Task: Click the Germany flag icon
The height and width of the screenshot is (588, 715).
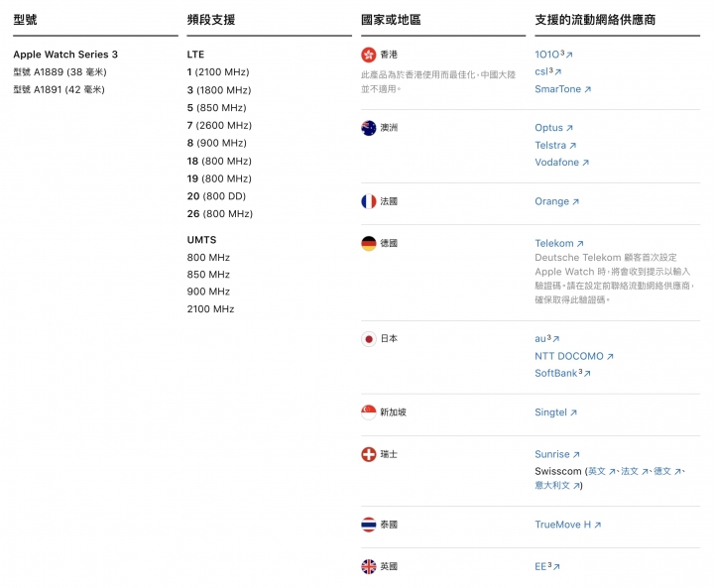Action: click(x=369, y=243)
